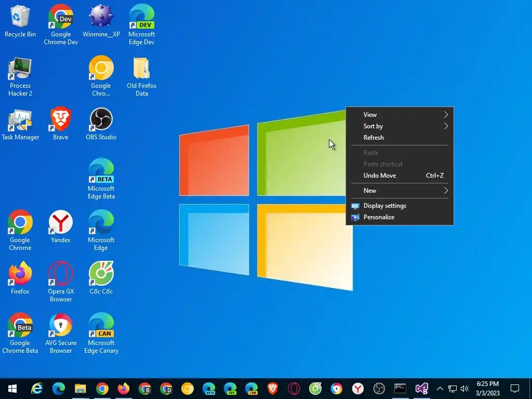Image resolution: width=532 pixels, height=399 pixels.
Task: Launch Internet Explorer from the taskbar
Action: click(x=37, y=389)
